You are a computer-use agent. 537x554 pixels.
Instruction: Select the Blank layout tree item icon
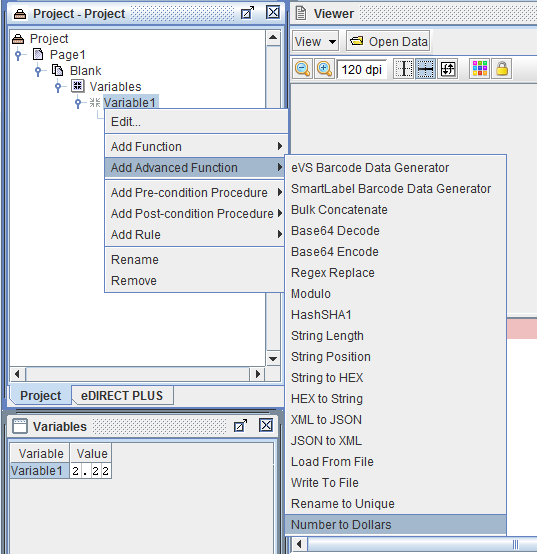57,70
